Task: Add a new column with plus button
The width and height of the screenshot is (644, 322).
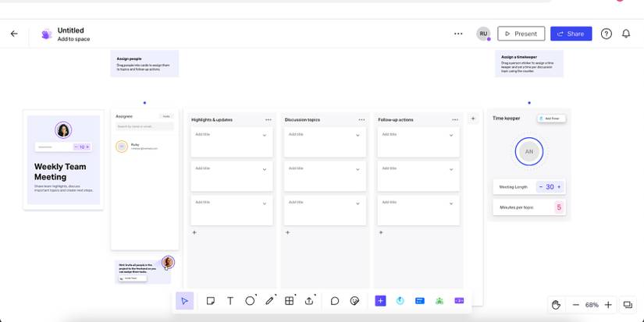Action: (473, 119)
